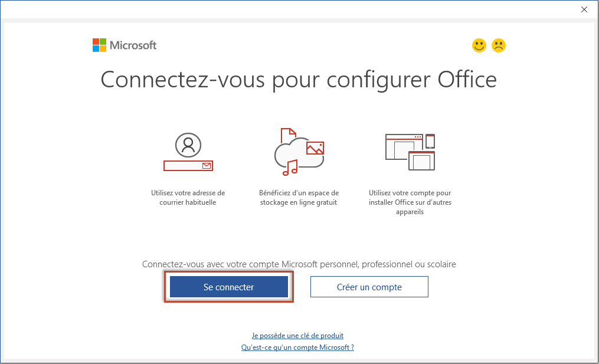599x364 pixels.
Task: Click the red music note icon
Action: pos(290,168)
